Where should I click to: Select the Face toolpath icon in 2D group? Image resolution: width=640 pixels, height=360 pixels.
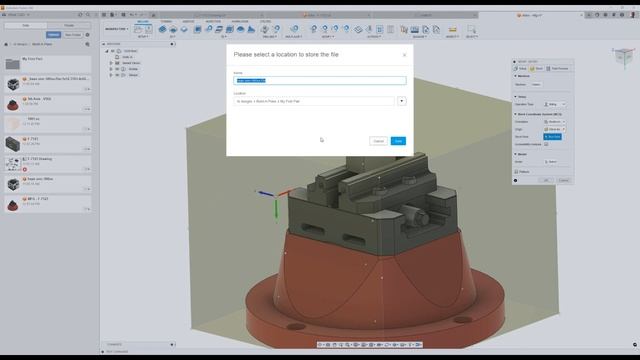[x=184, y=29]
